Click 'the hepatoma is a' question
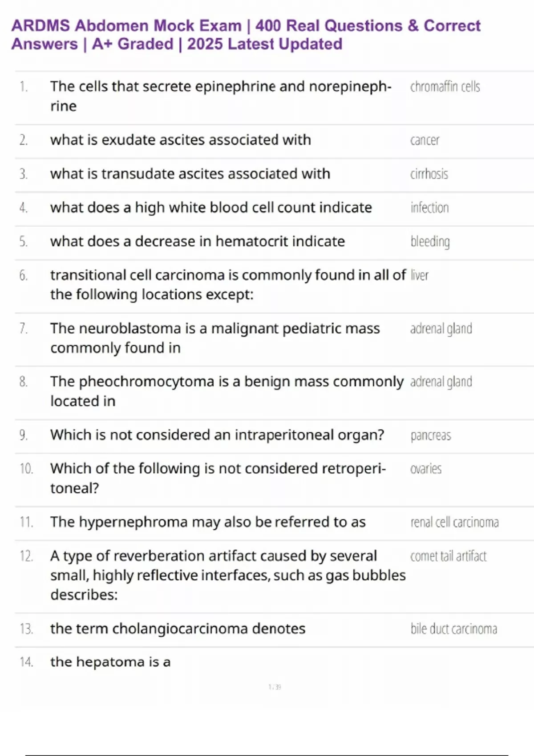534x756 pixels. point(110,662)
